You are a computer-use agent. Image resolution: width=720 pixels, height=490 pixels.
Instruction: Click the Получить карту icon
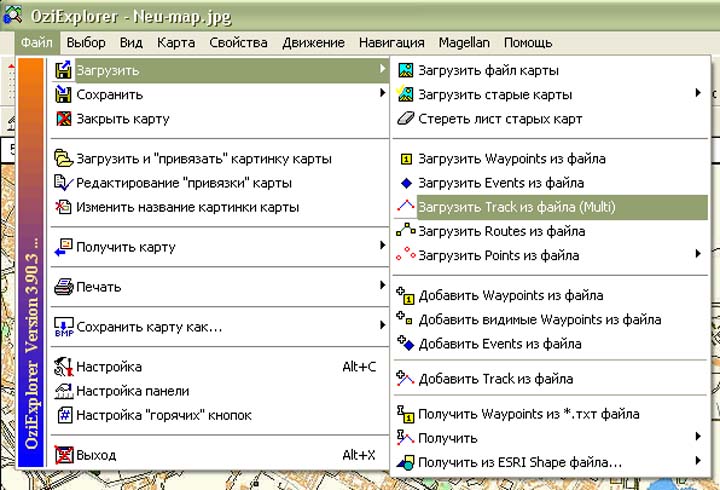click(x=63, y=247)
